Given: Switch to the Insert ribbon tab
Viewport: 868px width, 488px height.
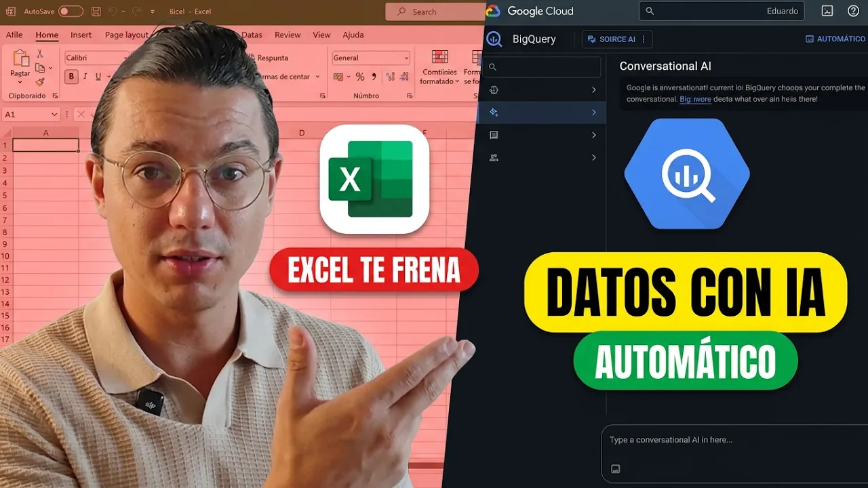Looking at the screenshot, I should point(81,35).
